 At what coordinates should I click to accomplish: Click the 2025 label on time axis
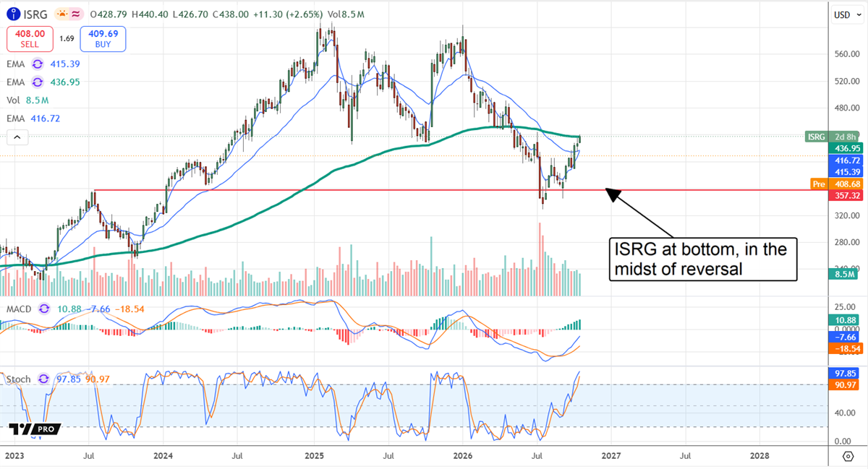point(315,456)
